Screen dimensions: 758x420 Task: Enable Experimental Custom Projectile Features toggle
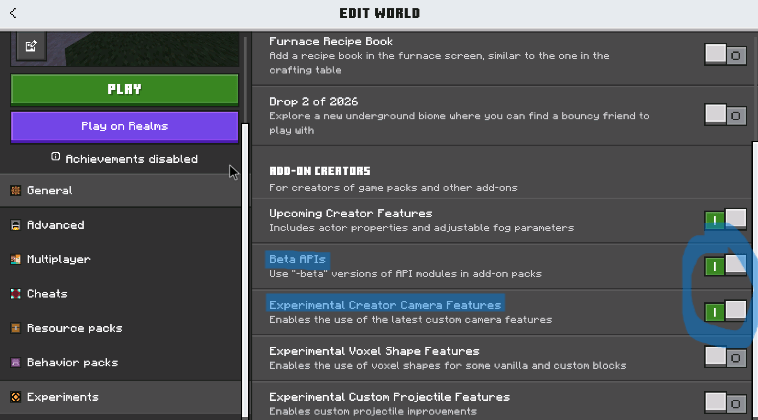click(725, 403)
